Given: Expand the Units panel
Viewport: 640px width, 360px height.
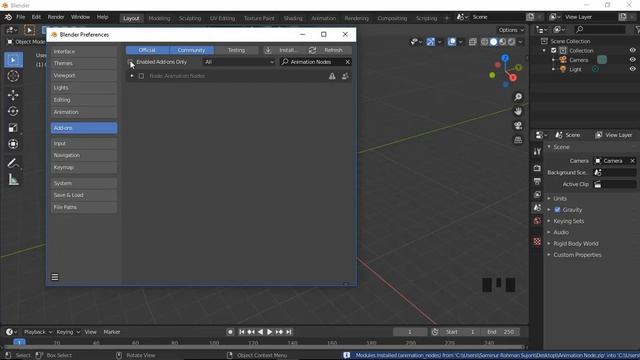Looking at the screenshot, I should [560, 198].
